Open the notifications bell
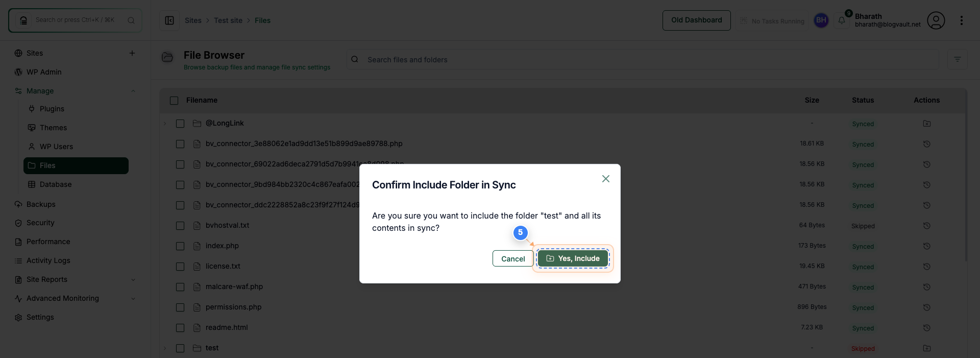 coord(842,20)
